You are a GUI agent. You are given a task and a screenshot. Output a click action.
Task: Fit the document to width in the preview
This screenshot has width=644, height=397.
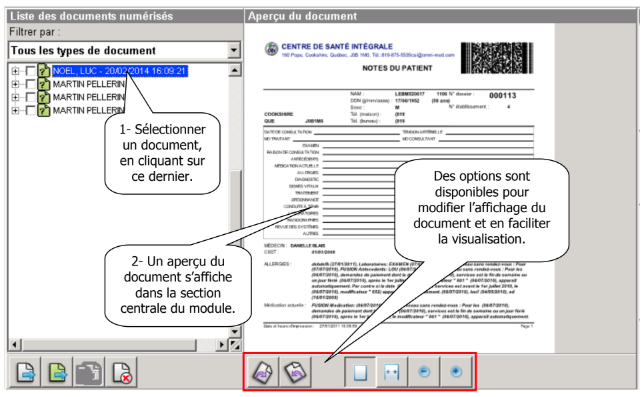(x=391, y=372)
